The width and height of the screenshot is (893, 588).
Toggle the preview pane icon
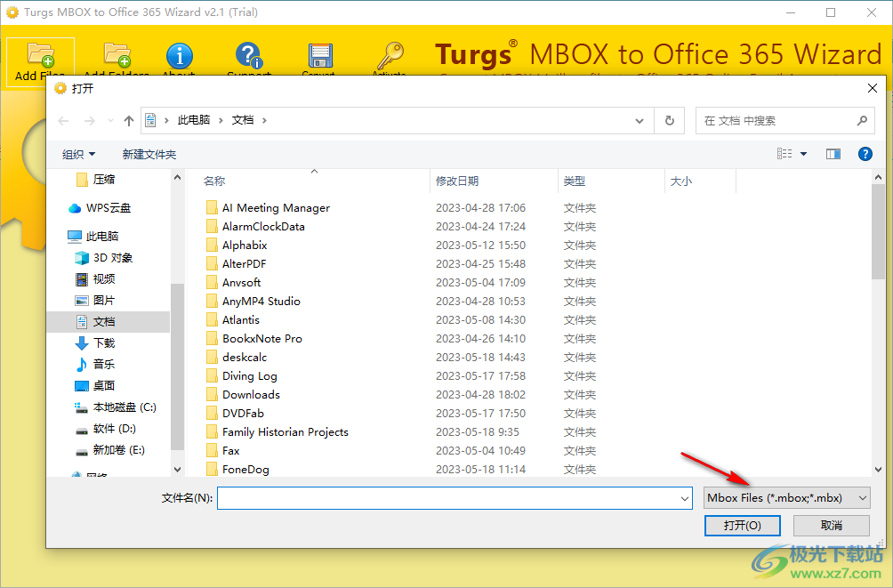click(x=833, y=154)
